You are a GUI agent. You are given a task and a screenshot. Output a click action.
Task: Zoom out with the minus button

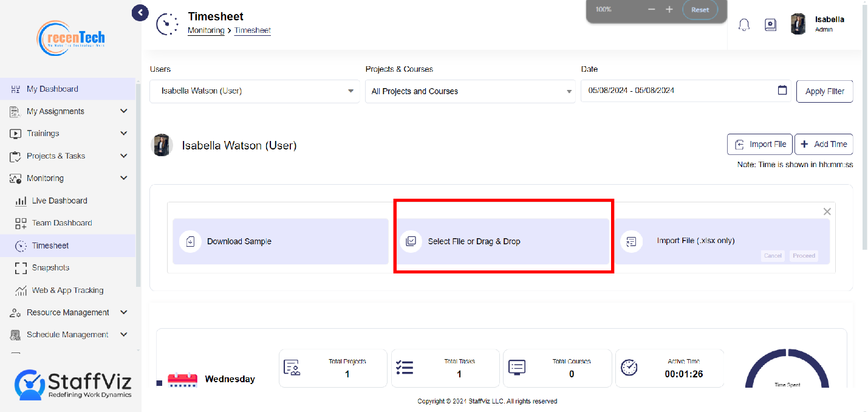652,10
